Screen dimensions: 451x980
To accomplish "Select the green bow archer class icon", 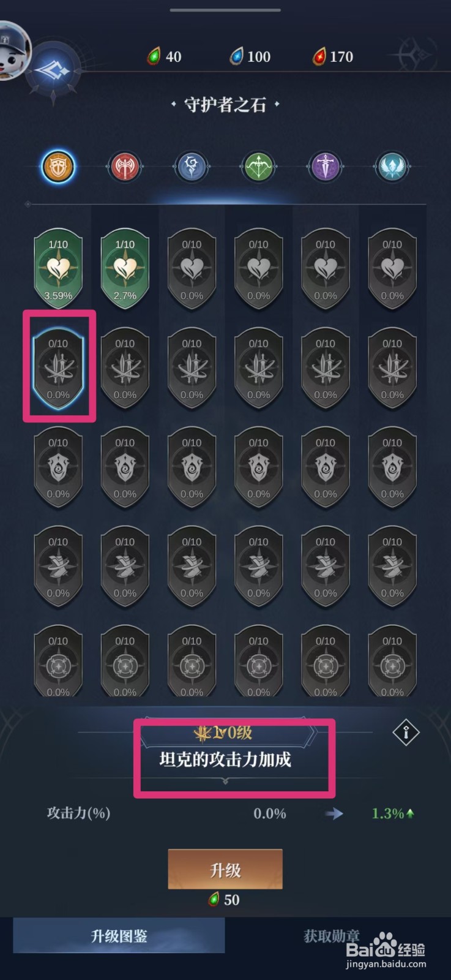I will pos(258,166).
